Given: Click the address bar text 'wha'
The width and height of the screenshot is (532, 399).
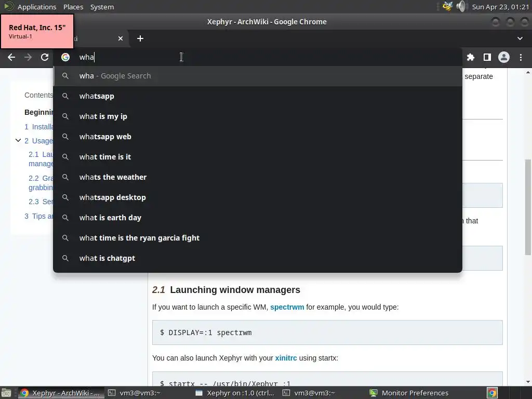Looking at the screenshot, I should (x=87, y=57).
